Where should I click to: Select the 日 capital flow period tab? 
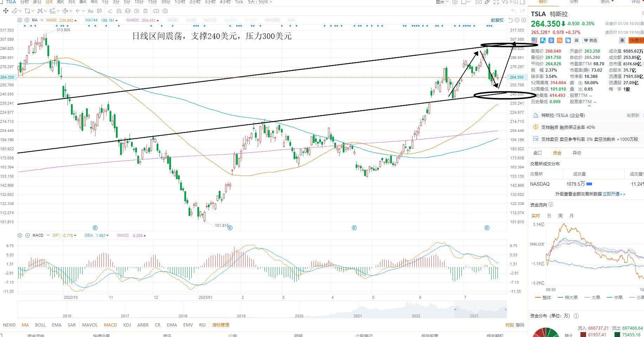tap(549, 216)
